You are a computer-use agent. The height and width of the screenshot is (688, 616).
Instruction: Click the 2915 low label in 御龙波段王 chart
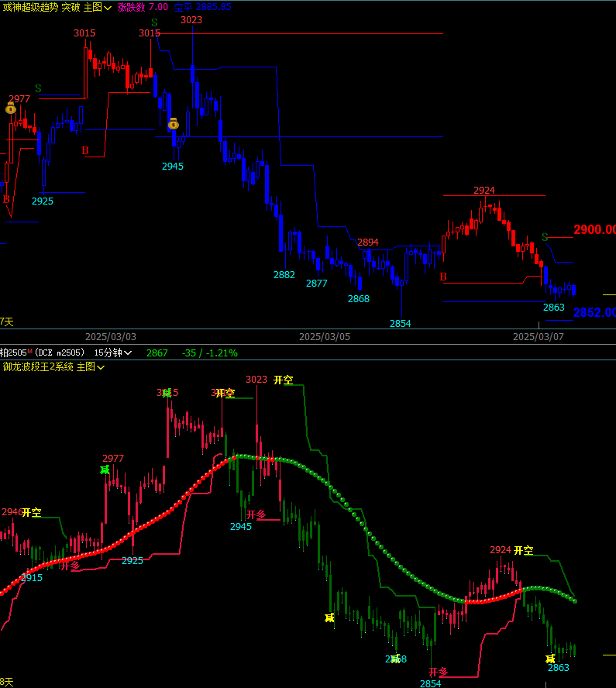tap(32, 577)
